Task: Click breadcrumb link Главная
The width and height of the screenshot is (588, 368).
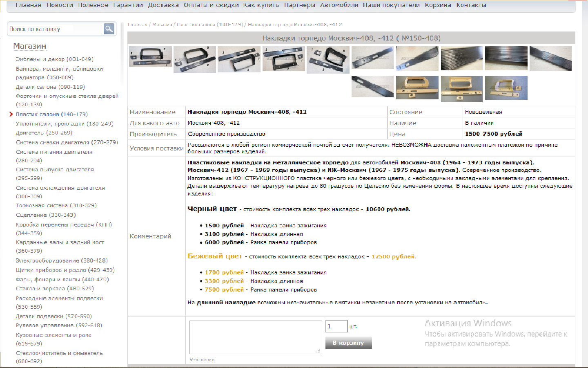Action: [137, 25]
